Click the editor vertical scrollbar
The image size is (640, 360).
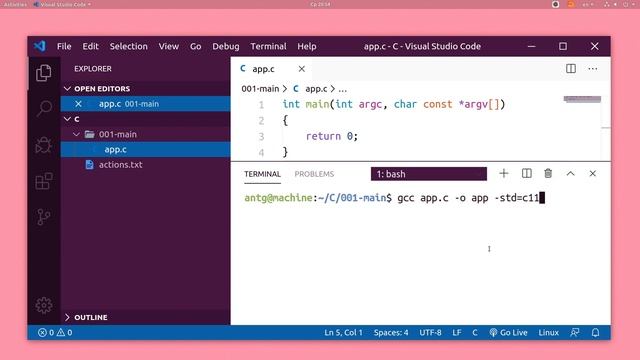coord(606,128)
